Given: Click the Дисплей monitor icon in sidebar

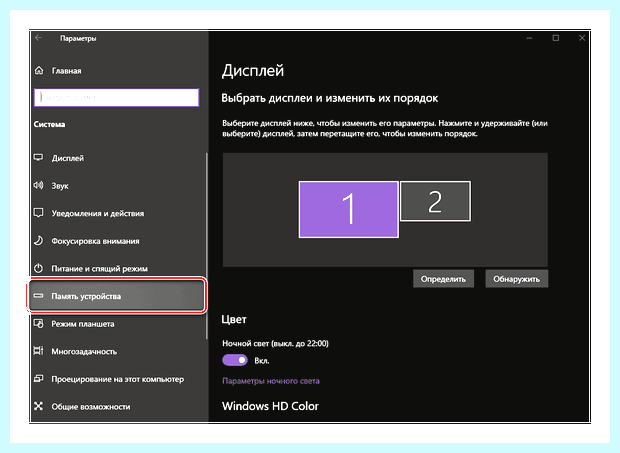Looking at the screenshot, I should click(38, 158).
